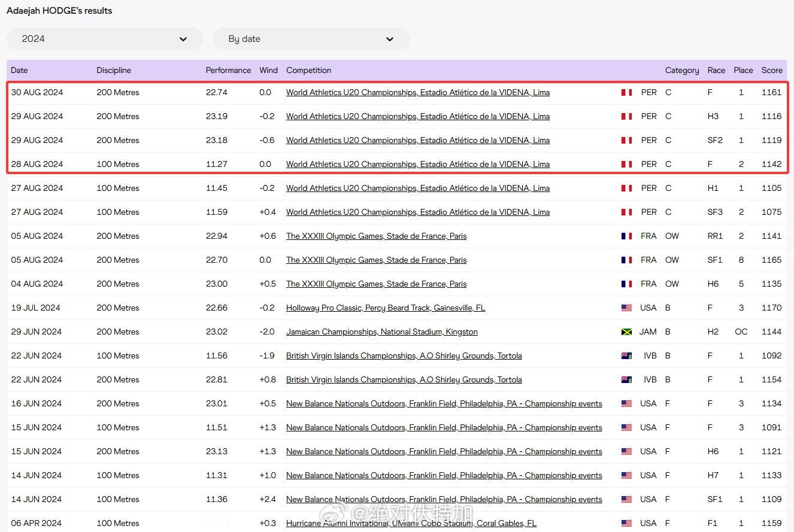Open World U20 Championships link for 22.74 result
Viewport: 794px width, 532px height.
[x=417, y=93]
